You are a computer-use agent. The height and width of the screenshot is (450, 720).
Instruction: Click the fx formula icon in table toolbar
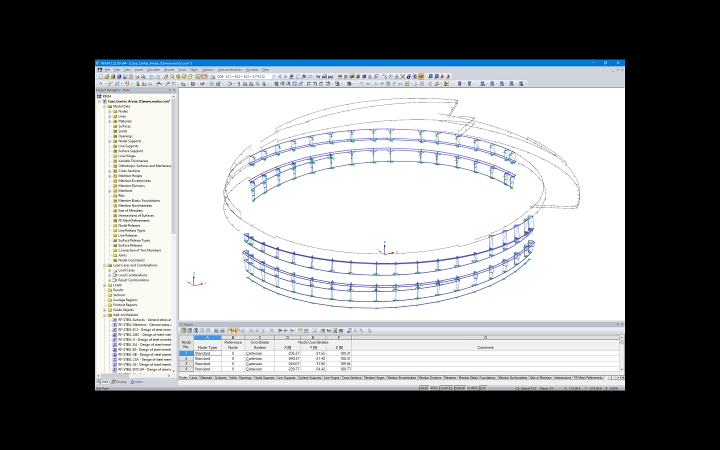point(355,331)
